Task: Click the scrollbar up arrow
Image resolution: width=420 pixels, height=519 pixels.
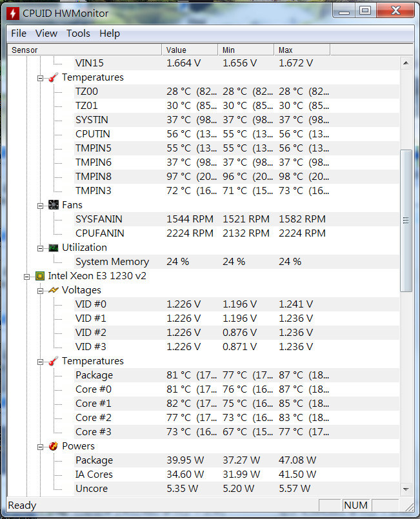Action: click(406, 63)
